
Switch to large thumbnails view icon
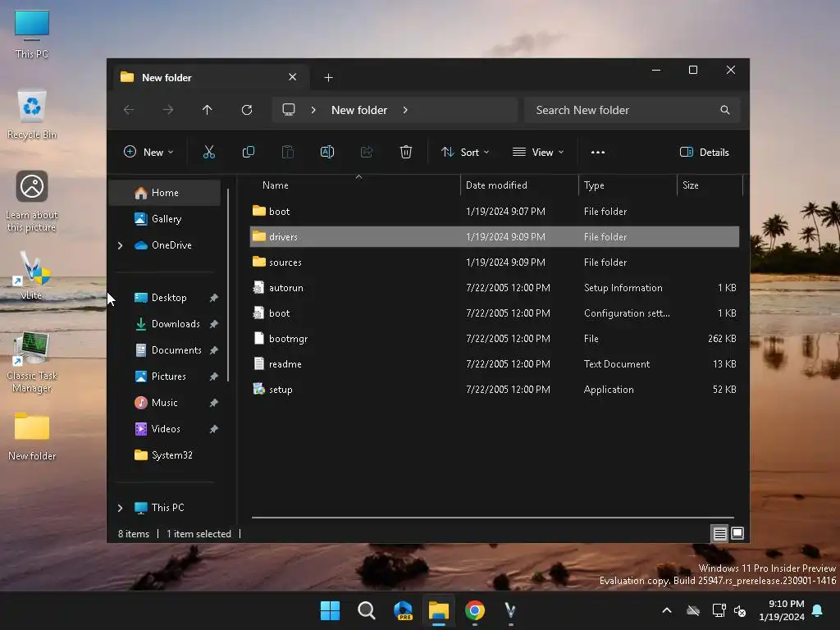(x=737, y=533)
